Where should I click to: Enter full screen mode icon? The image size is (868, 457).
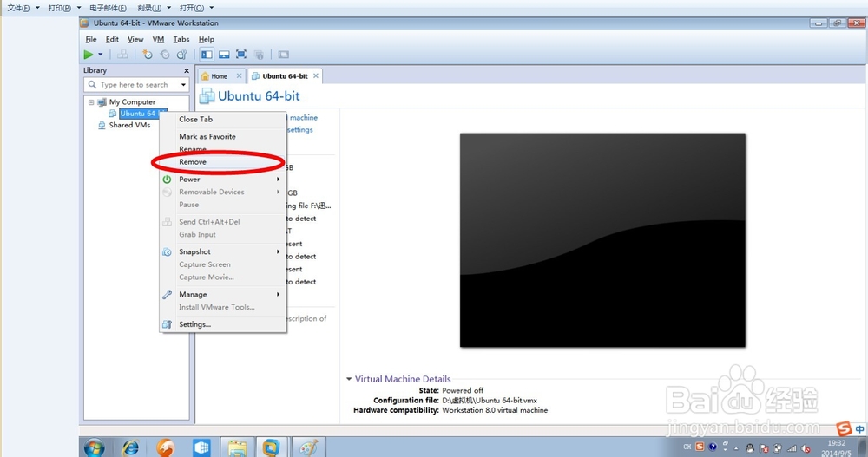(x=241, y=55)
